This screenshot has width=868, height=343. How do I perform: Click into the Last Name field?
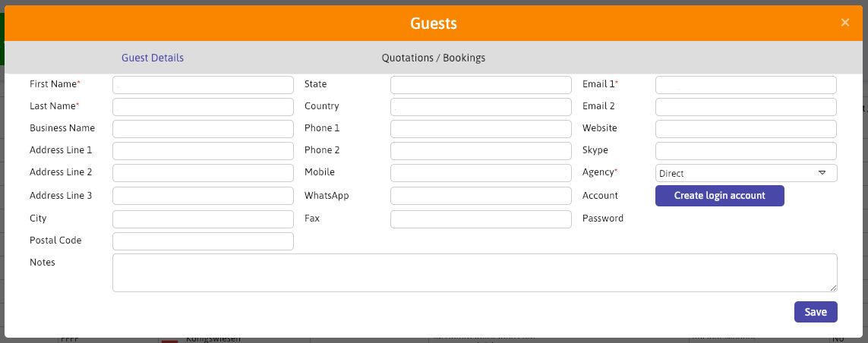[203, 107]
